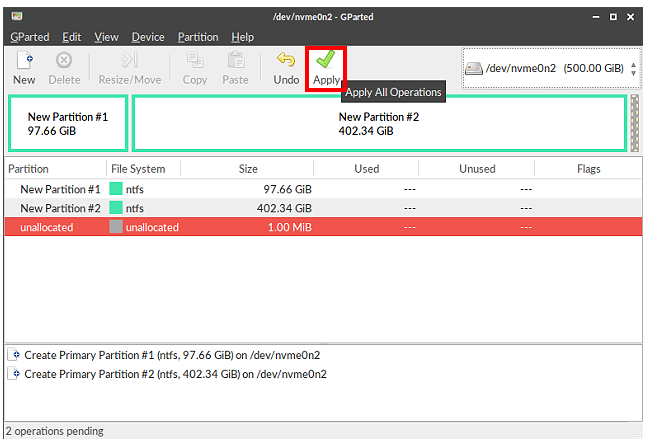Open the device selector /dev/nvme0n2 (500.00 GiB)
The height and width of the screenshot is (444, 655).
pyautogui.click(x=551, y=69)
